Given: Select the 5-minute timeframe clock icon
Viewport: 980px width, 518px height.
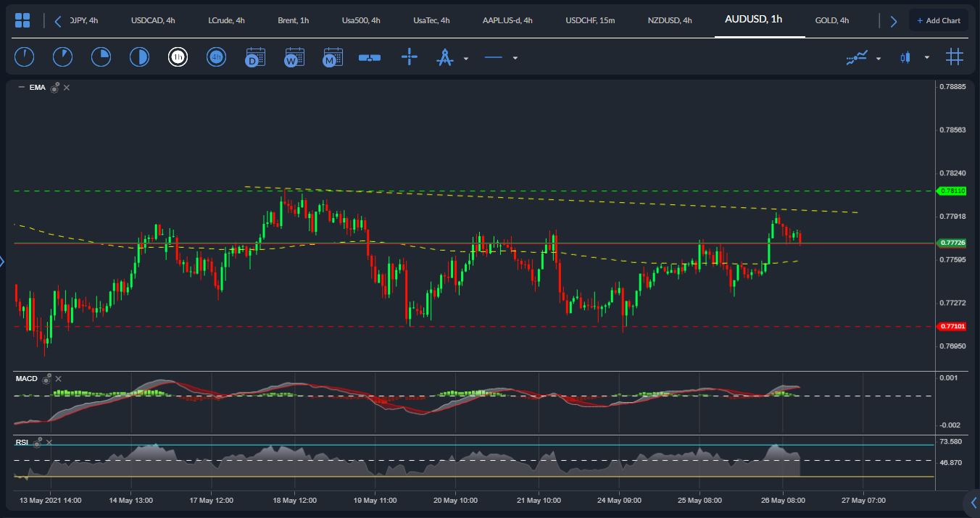Looking at the screenshot, I should click(x=63, y=57).
